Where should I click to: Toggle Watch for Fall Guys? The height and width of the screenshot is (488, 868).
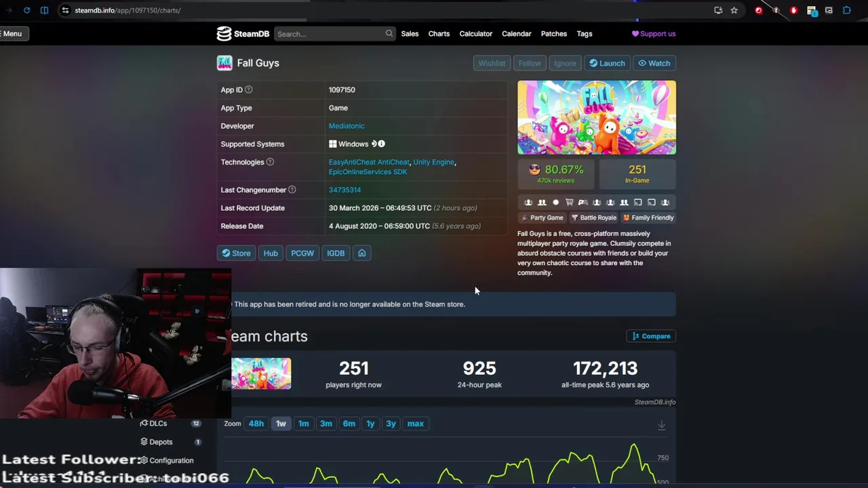point(654,63)
